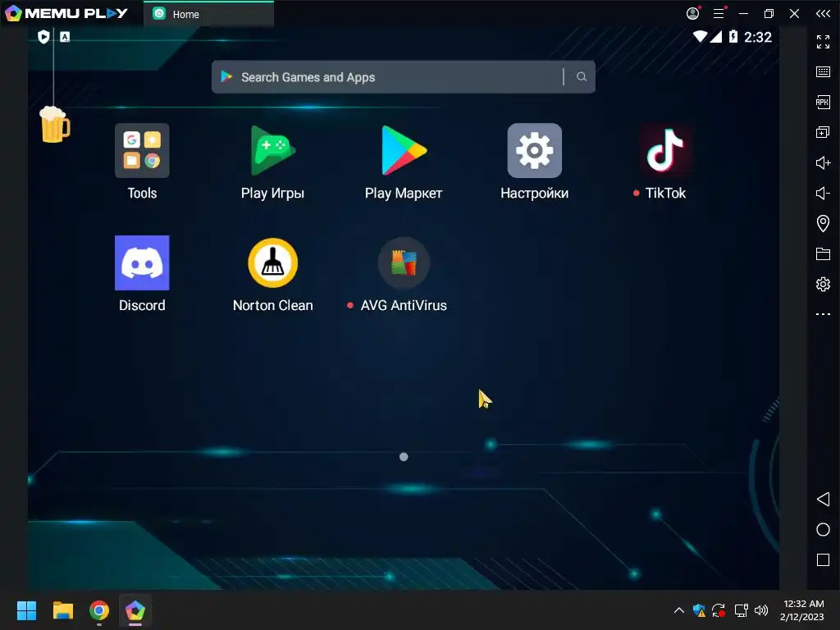Screen dimensions: 840x630
Task: Click the magnifier search icon
Action: point(582,76)
